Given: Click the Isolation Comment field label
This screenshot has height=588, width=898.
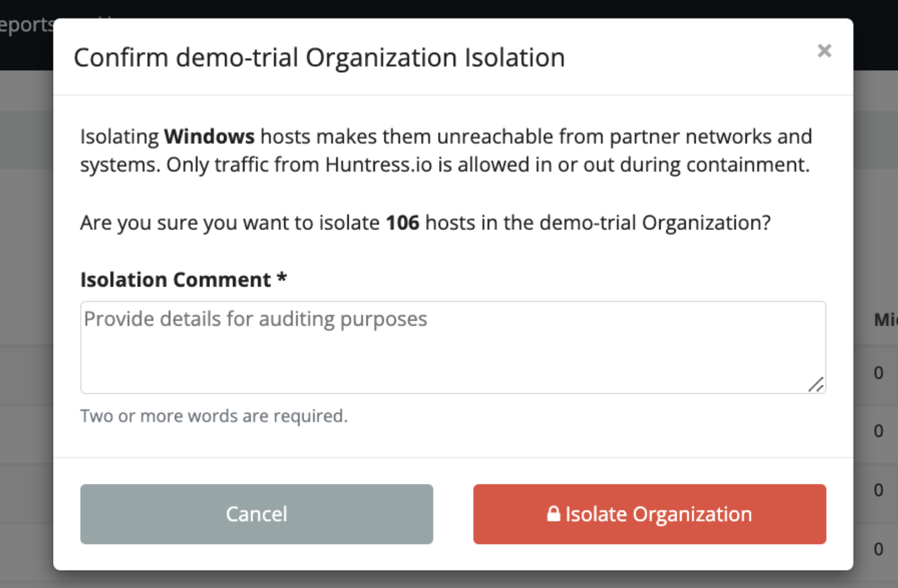Looking at the screenshot, I should tap(175, 280).
